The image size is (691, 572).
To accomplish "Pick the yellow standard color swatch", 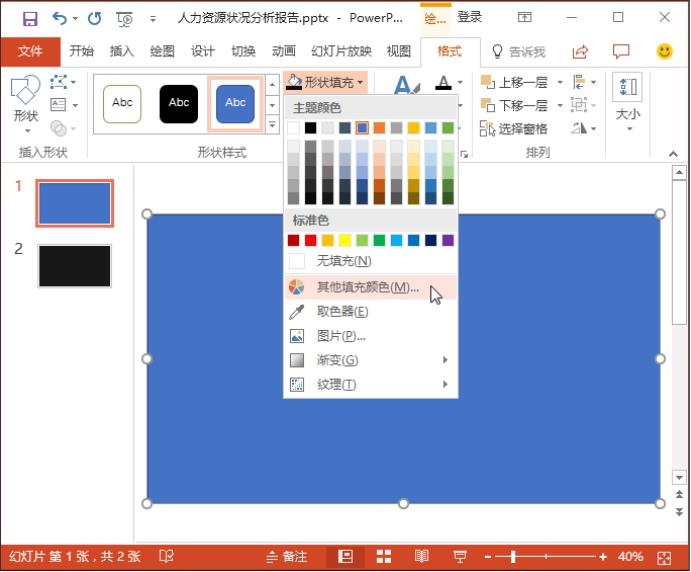I will pyautogui.click(x=344, y=240).
